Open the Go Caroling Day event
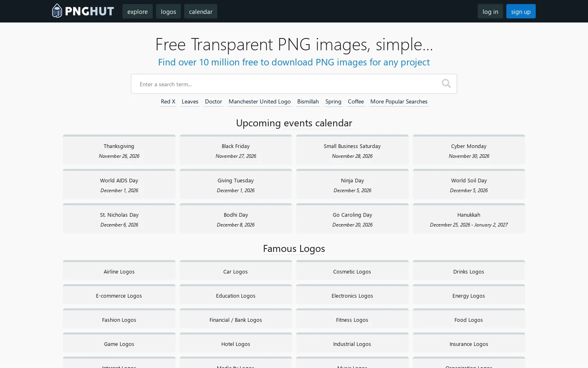The width and height of the screenshot is (588, 368). 352,218
